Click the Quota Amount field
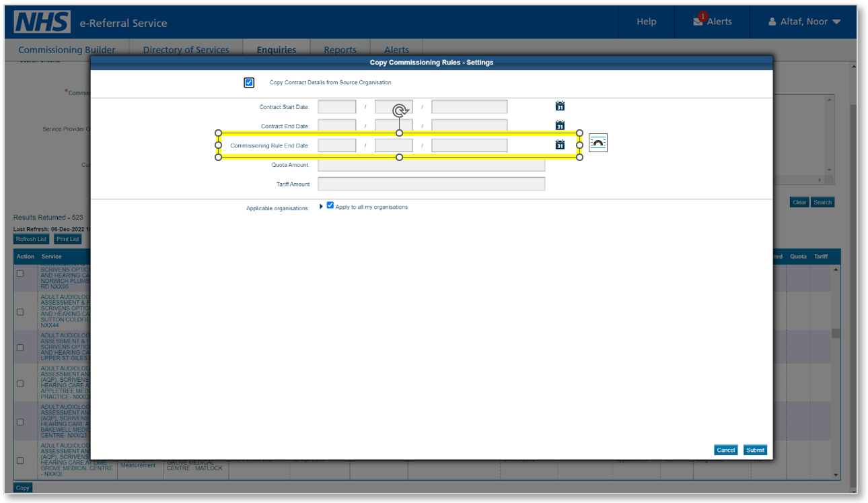 pos(431,164)
